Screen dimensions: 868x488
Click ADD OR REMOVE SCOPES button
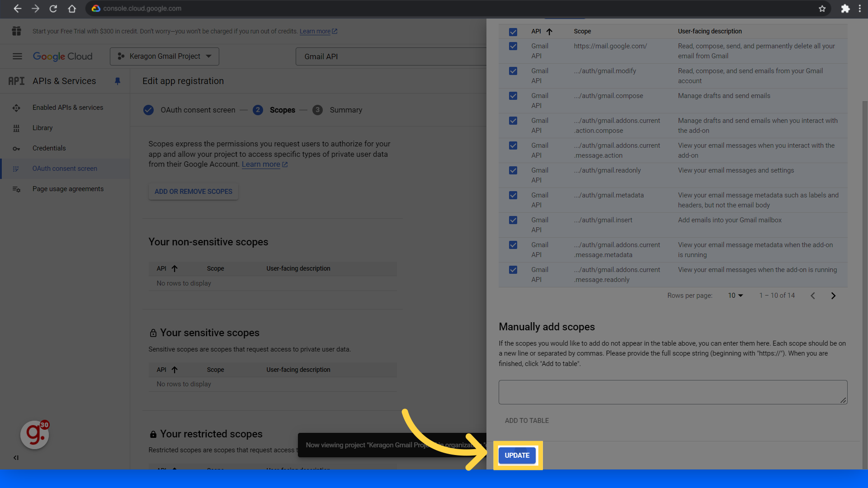pos(193,192)
